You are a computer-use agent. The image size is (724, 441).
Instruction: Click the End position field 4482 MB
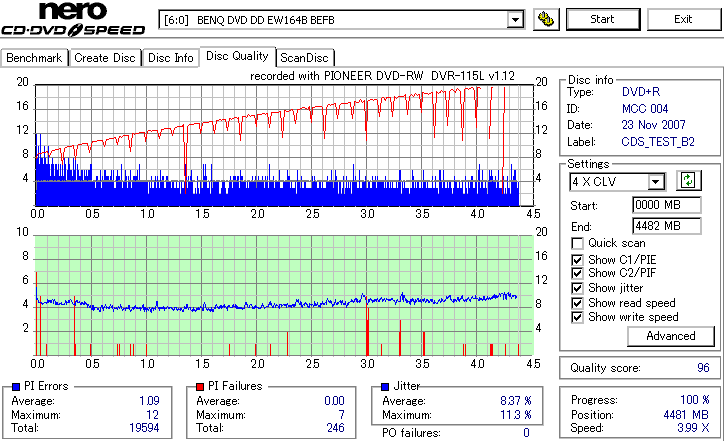[x=667, y=226]
